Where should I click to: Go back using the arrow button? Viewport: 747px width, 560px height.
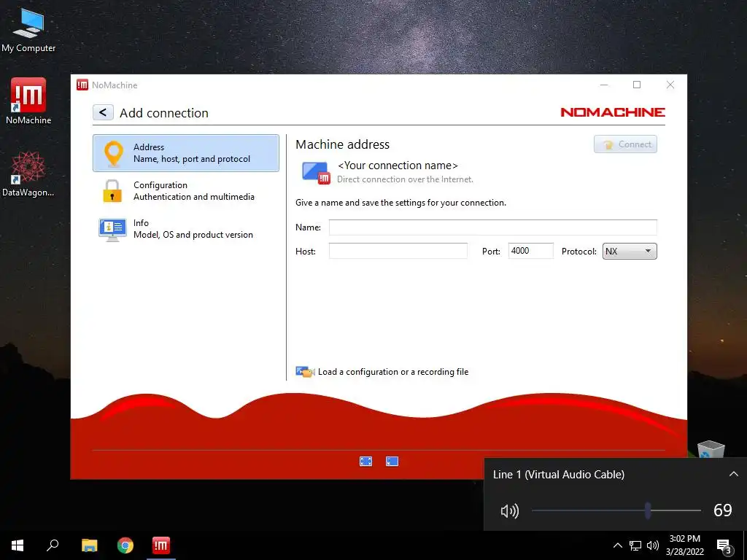coord(103,112)
